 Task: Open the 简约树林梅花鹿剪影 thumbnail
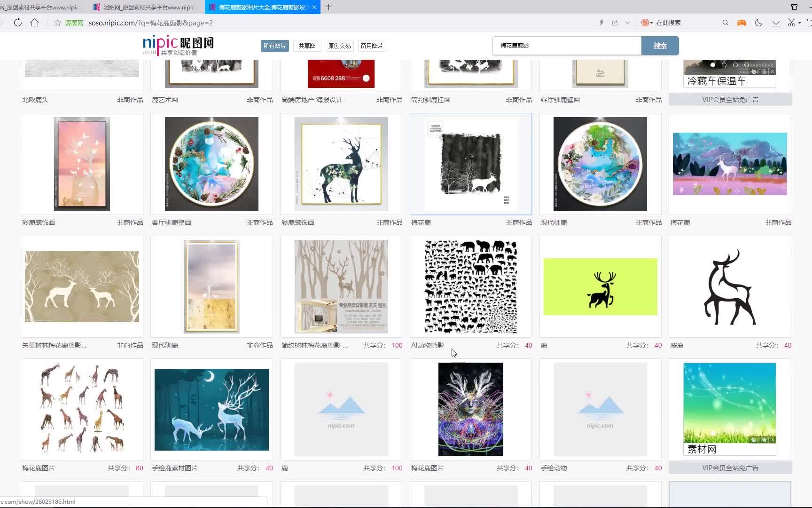[x=341, y=286]
